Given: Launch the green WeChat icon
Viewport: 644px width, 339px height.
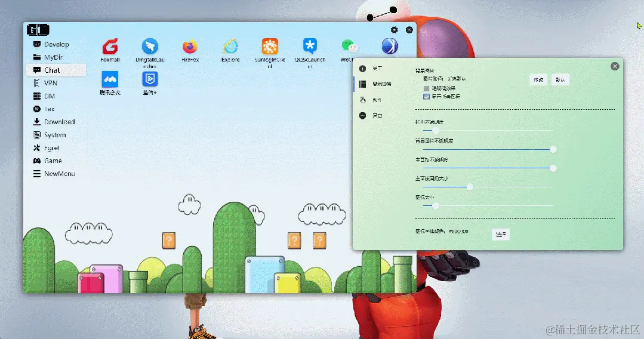Looking at the screenshot, I should coord(350,47).
